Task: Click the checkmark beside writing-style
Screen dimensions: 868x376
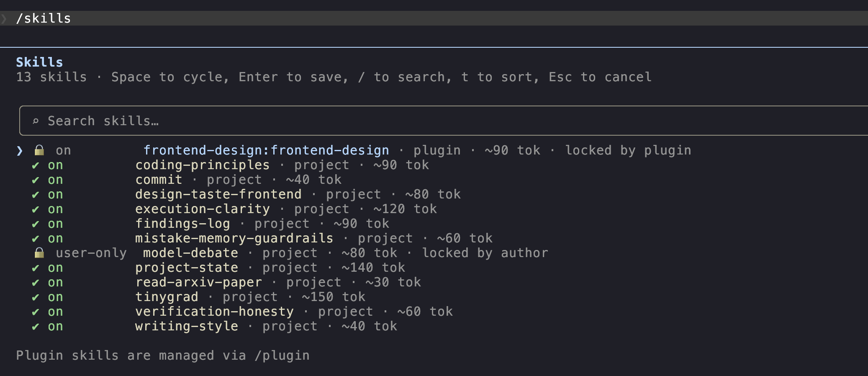Action: click(x=36, y=327)
